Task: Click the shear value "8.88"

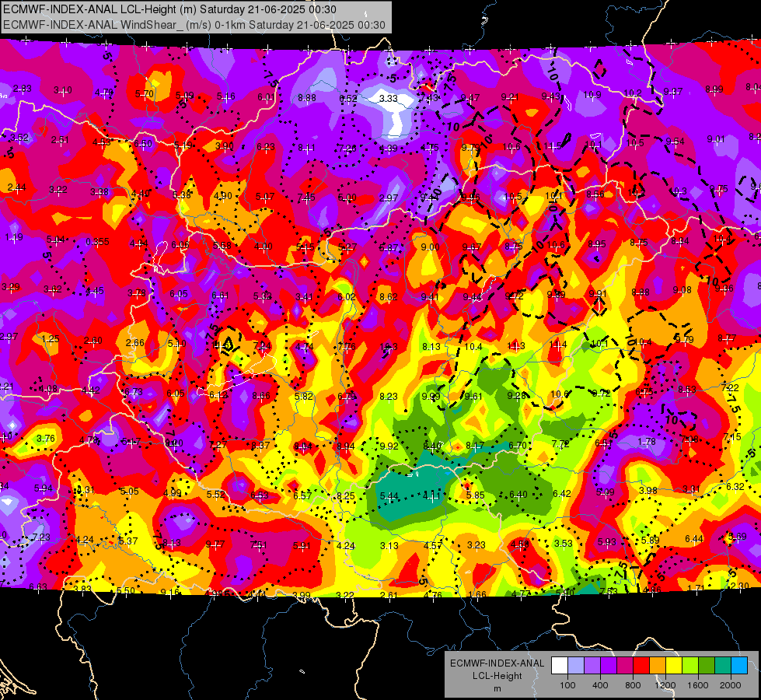Action: 307,98
